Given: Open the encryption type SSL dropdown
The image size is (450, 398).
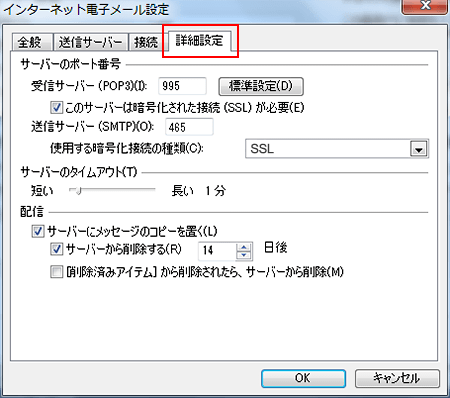Looking at the screenshot, I should 337,149.
